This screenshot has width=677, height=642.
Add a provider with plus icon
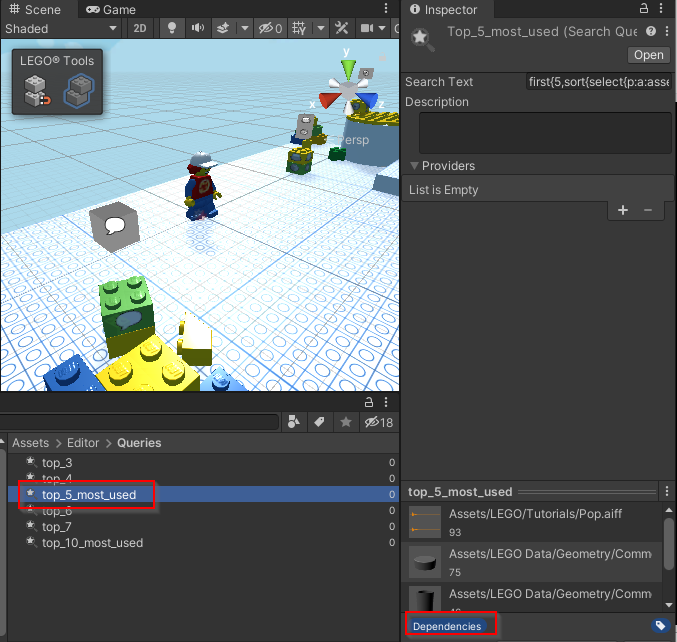622,210
